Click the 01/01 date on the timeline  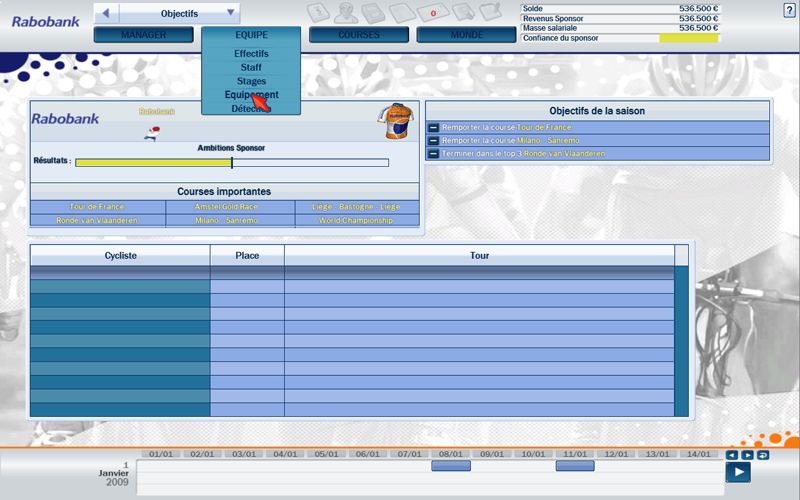tap(161, 454)
